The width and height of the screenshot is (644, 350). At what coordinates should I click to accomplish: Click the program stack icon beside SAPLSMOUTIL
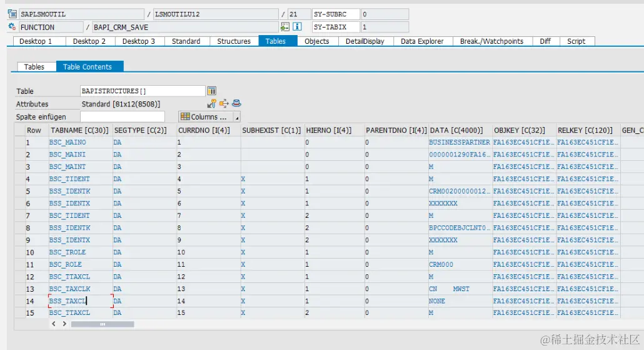pos(13,14)
